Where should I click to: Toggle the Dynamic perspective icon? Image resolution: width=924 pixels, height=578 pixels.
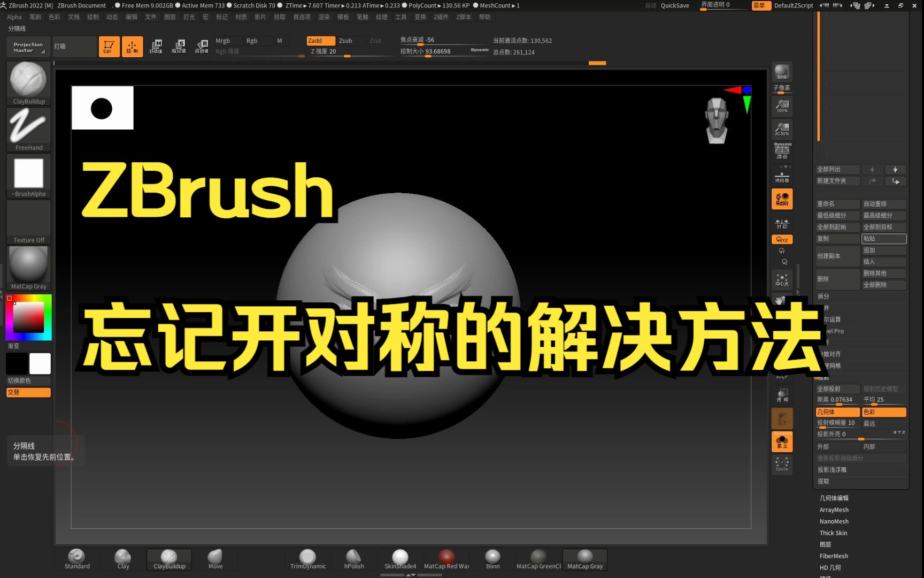(x=782, y=151)
